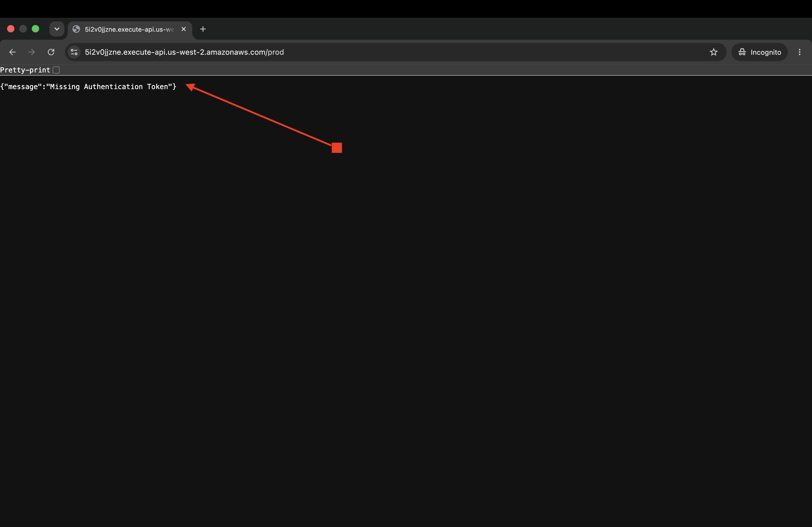812x527 pixels.
Task: Click the yellow minimize window button
Action: coord(23,29)
